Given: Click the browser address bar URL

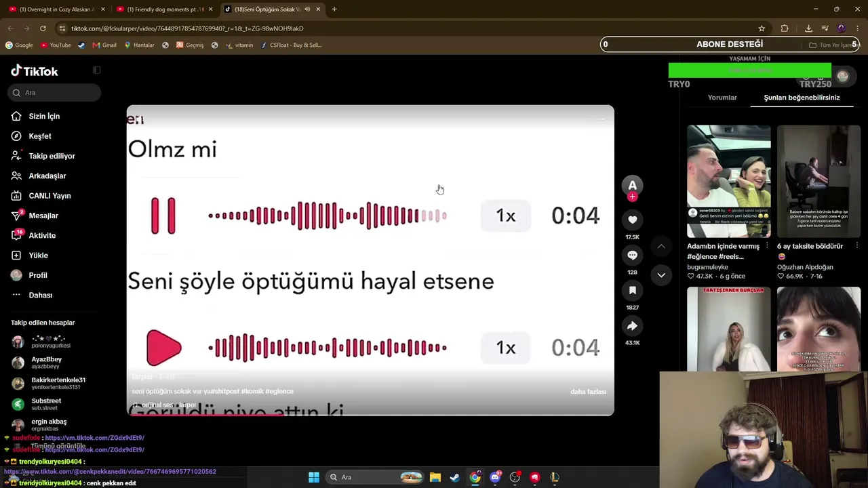Looking at the screenshot, I should point(187,28).
